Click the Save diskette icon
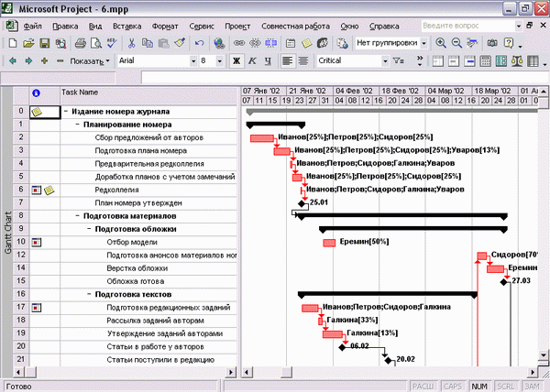The image size is (550, 392). point(45,43)
